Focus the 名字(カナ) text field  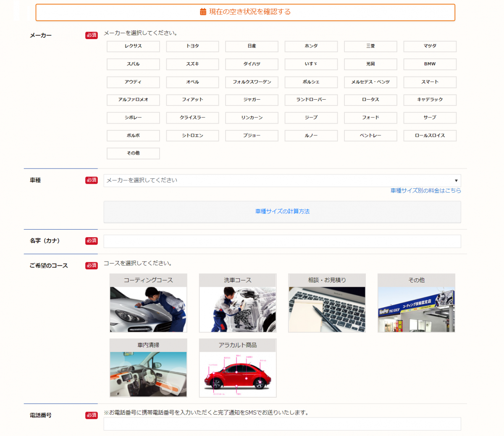click(x=282, y=241)
